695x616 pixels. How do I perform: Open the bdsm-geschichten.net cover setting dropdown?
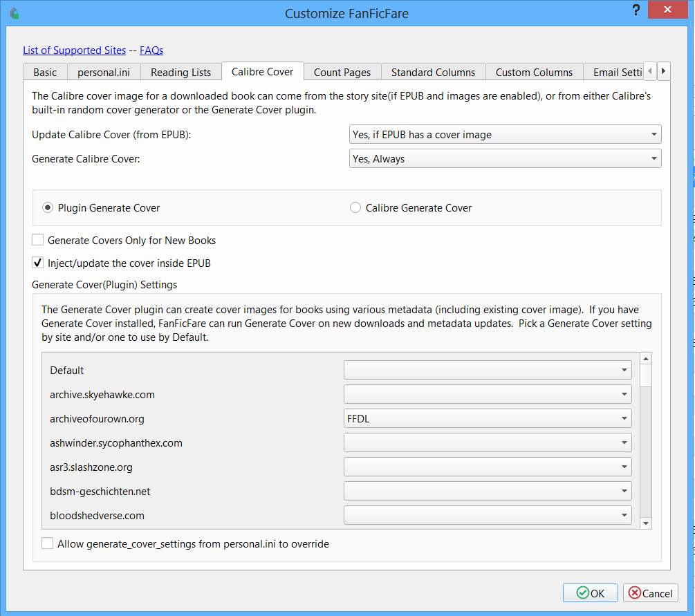coord(488,491)
